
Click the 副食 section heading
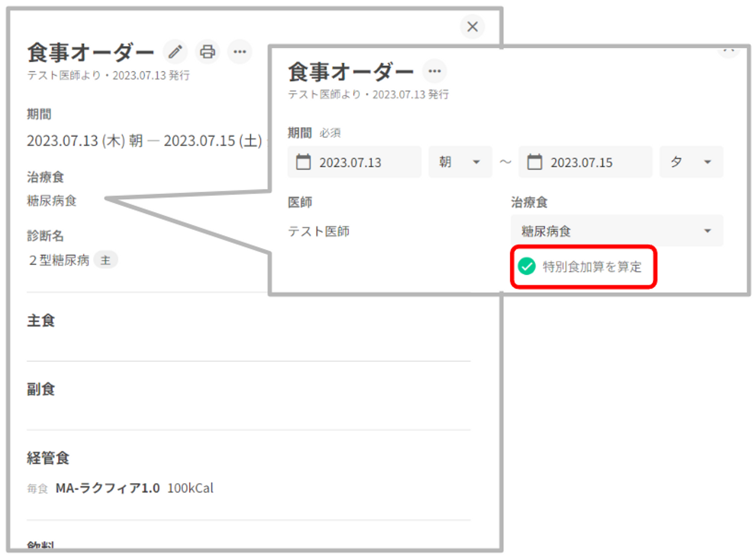click(41, 389)
